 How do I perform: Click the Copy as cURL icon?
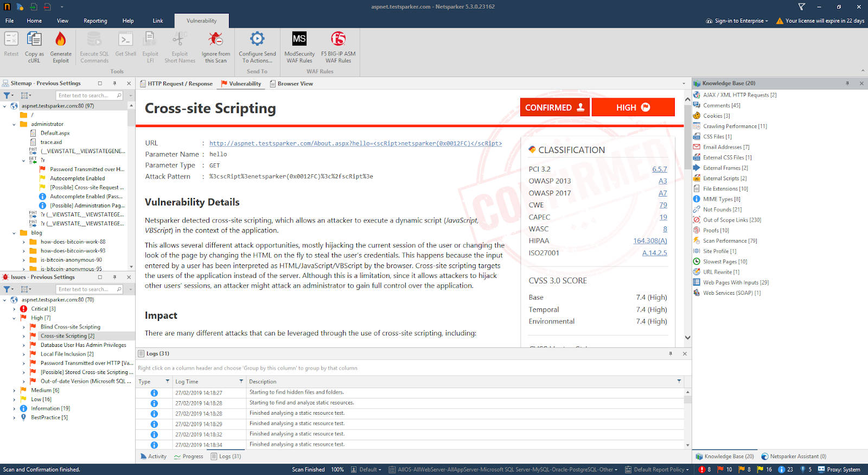point(34,40)
